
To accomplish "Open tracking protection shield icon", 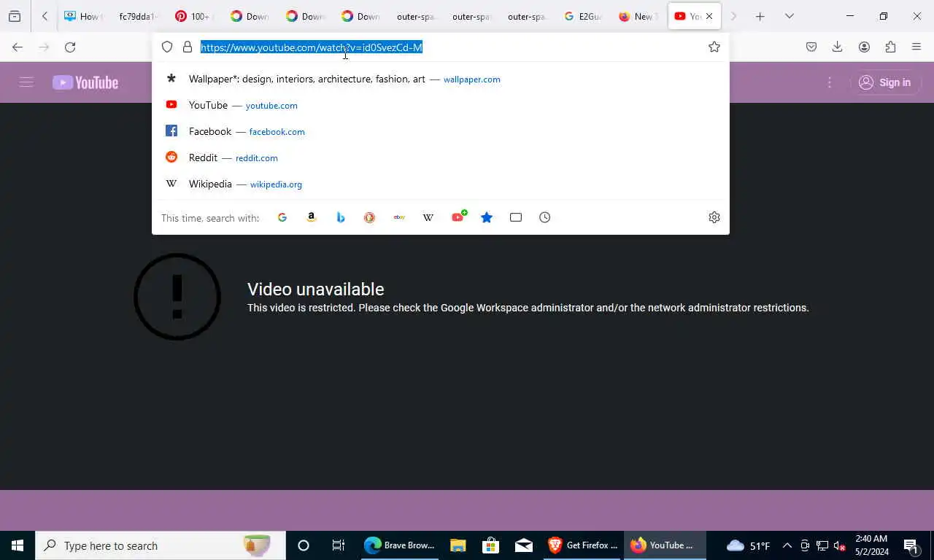I will [x=167, y=47].
